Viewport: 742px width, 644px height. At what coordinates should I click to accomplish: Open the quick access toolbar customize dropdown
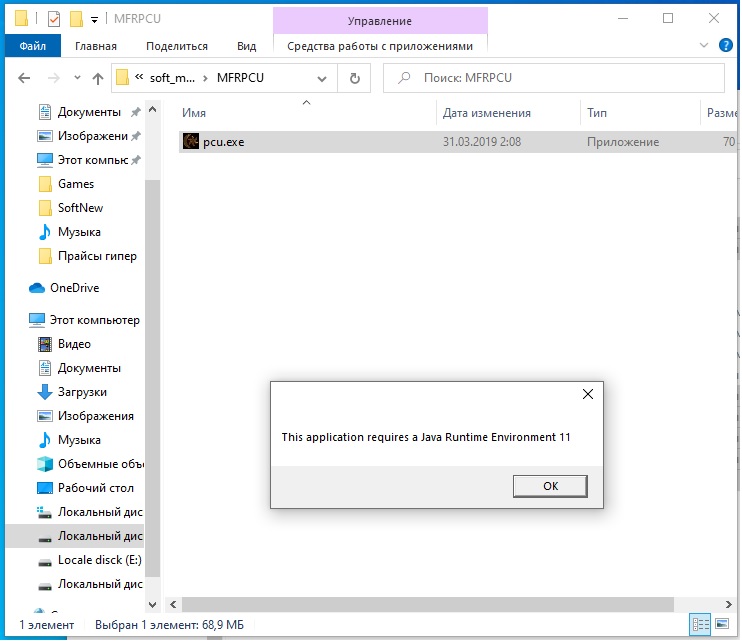(x=94, y=19)
